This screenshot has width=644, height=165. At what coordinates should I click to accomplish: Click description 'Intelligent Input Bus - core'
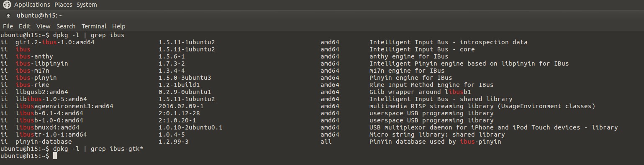coord(422,49)
